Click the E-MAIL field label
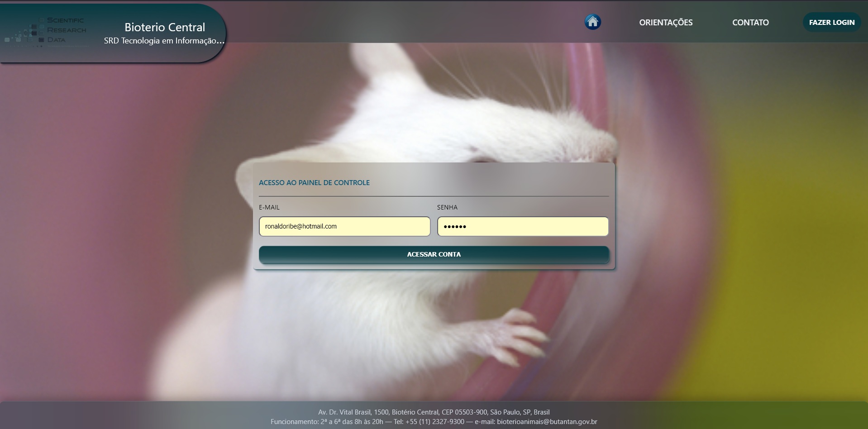 click(x=269, y=207)
